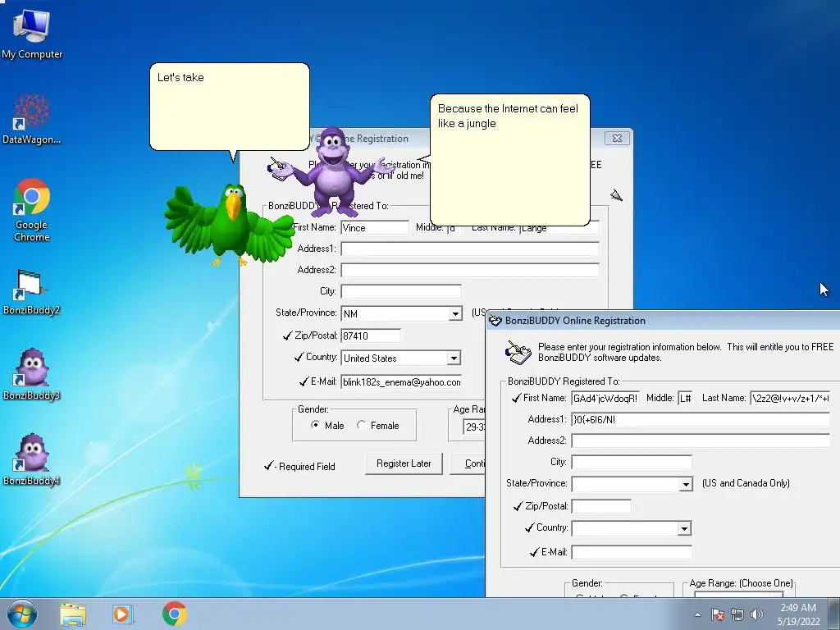Select the Male radio button in the back window

click(x=316, y=425)
